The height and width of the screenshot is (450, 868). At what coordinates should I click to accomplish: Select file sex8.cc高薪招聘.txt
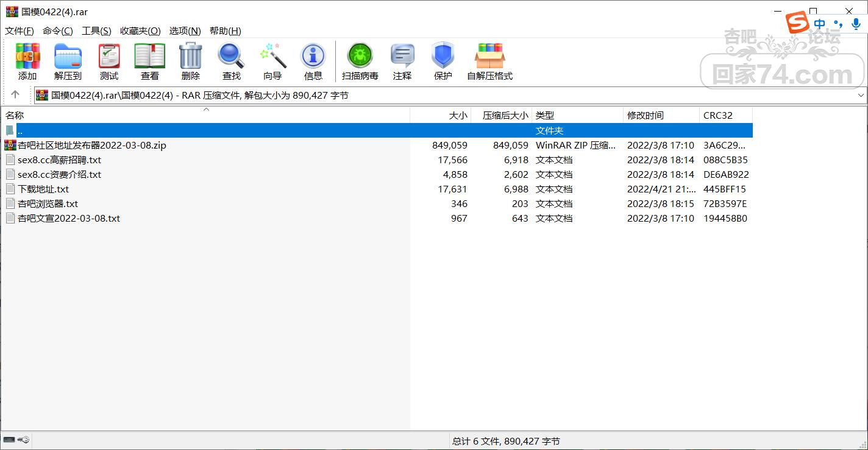click(x=60, y=160)
